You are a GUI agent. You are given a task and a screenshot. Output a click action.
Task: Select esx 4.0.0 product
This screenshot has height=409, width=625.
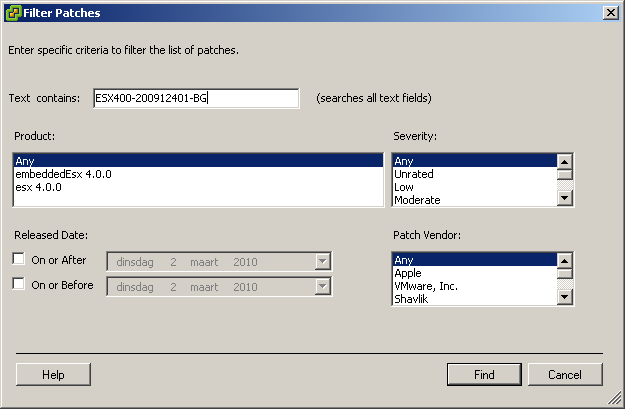(x=198, y=186)
